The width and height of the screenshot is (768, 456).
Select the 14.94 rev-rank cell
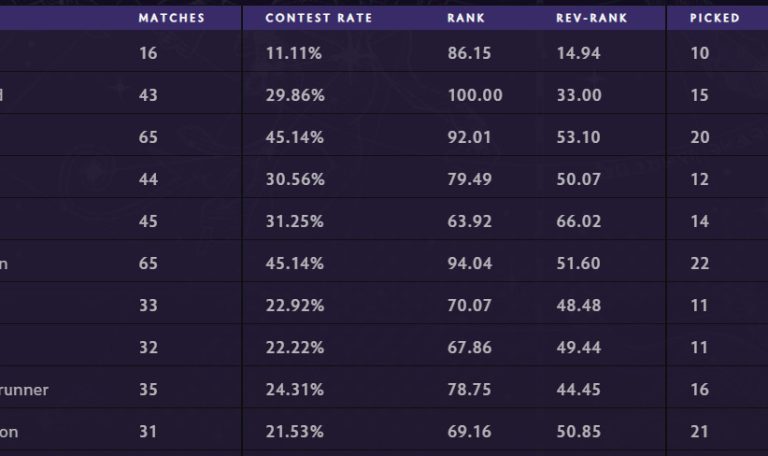578,53
